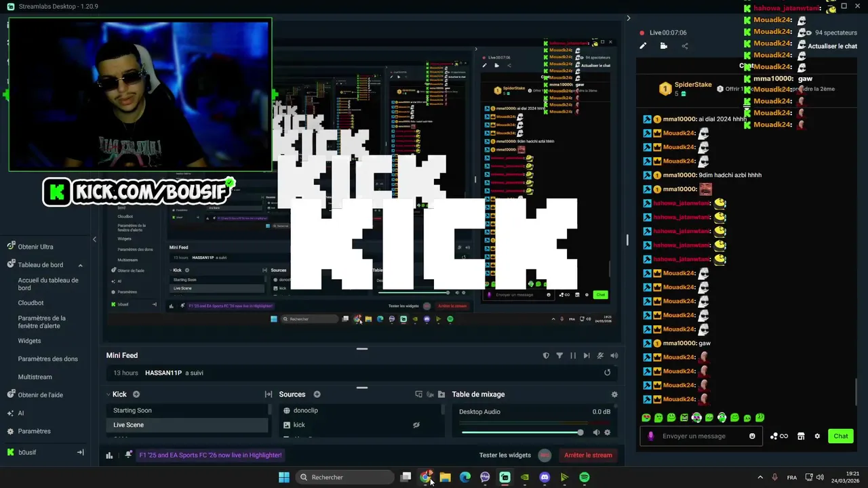Refresh the HASSAN11P event in Mini Feed
This screenshot has height=488, width=868.
(x=607, y=372)
